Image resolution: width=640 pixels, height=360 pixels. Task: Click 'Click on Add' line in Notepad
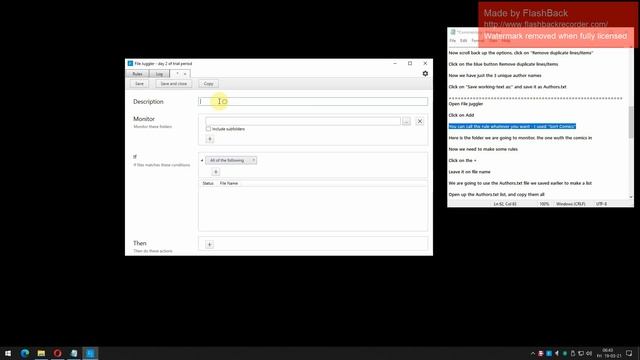[461, 115]
